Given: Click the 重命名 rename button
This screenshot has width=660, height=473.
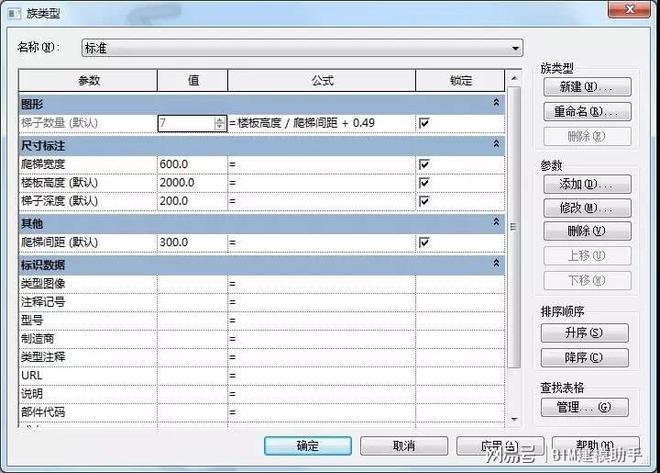Looking at the screenshot, I should click(x=587, y=112).
